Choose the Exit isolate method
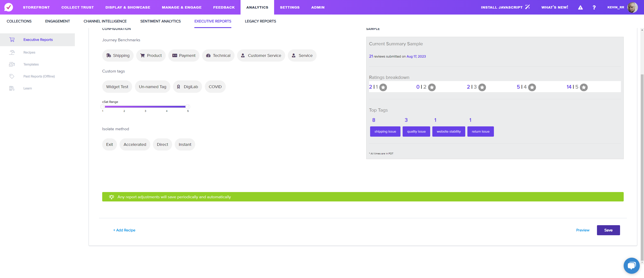 click(109, 145)
